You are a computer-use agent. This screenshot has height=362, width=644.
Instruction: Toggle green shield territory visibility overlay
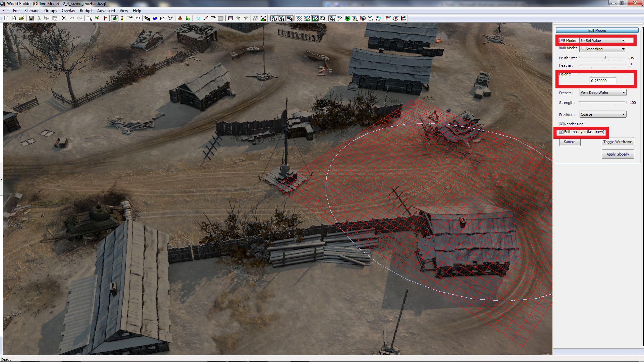click(x=347, y=18)
